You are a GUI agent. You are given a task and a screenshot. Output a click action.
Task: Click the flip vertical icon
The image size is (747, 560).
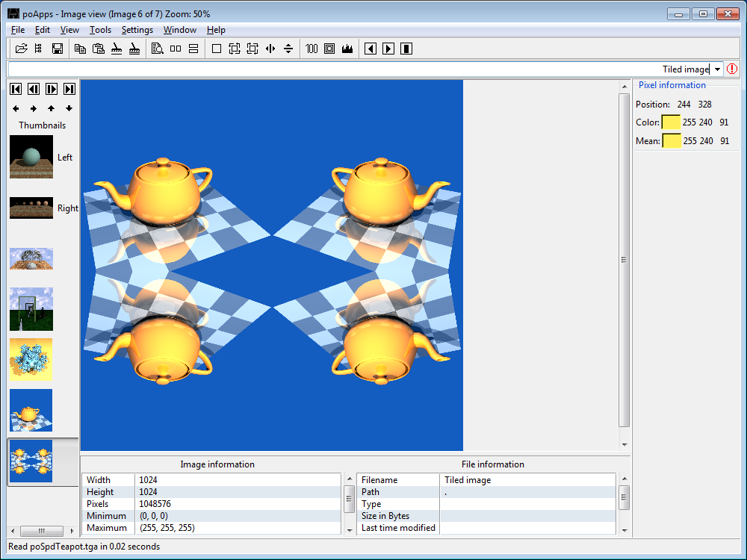(288, 49)
